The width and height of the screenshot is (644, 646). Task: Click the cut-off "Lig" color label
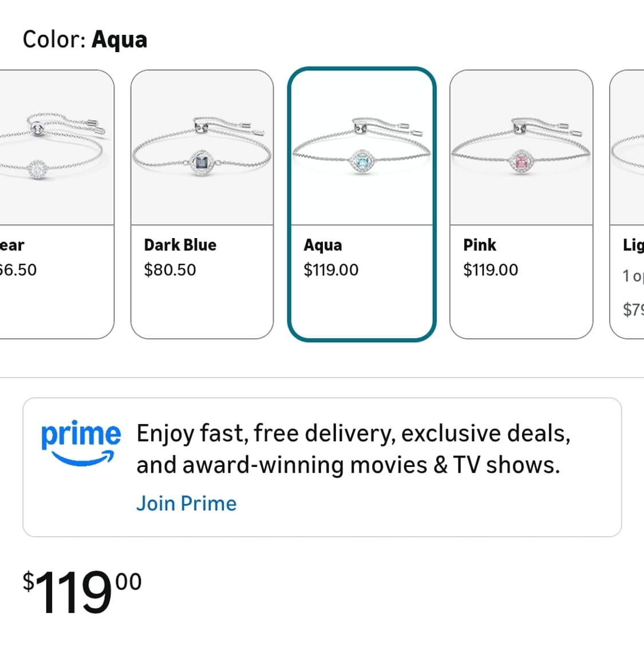point(633,245)
